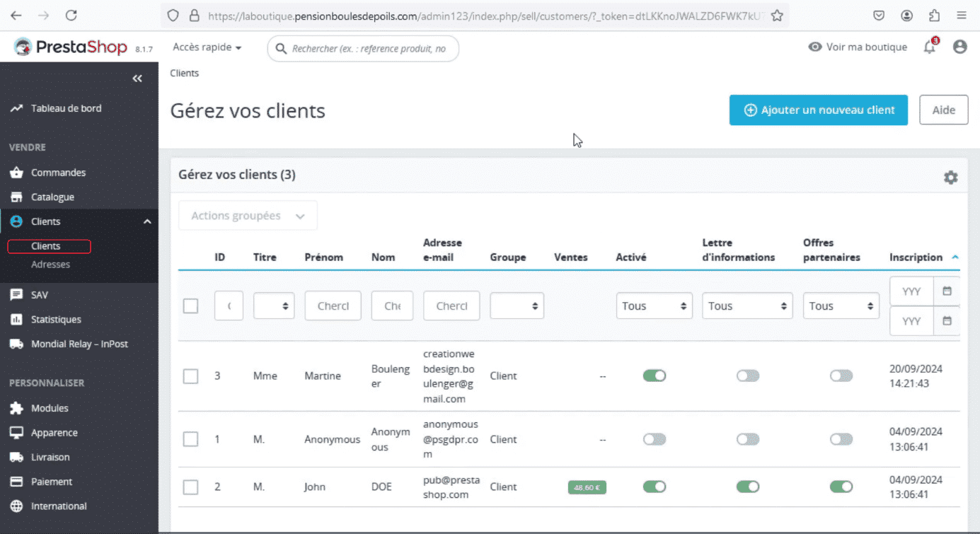Screen dimensions: 980x534
Task: Click the Modules puzzle icon
Action: (x=16, y=408)
